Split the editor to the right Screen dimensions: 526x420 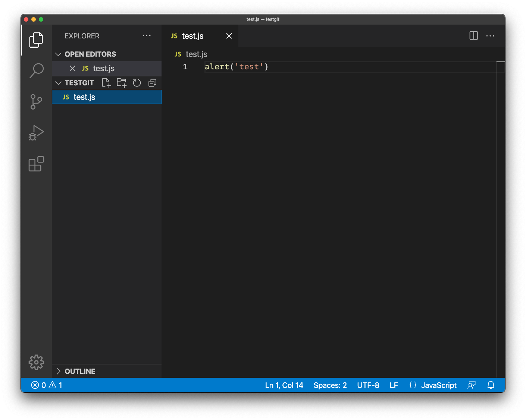pos(473,36)
